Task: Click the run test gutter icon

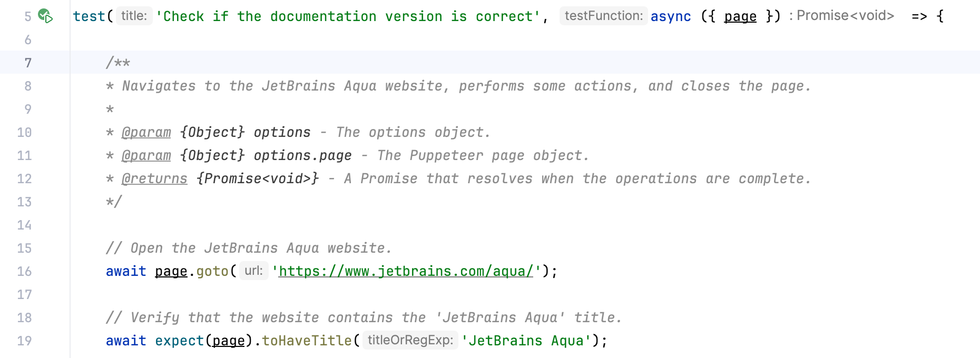Action: (x=45, y=16)
